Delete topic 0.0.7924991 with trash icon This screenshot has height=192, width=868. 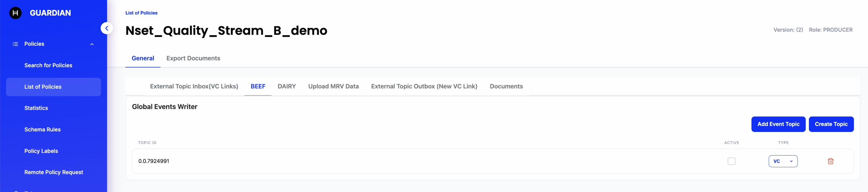(x=830, y=161)
